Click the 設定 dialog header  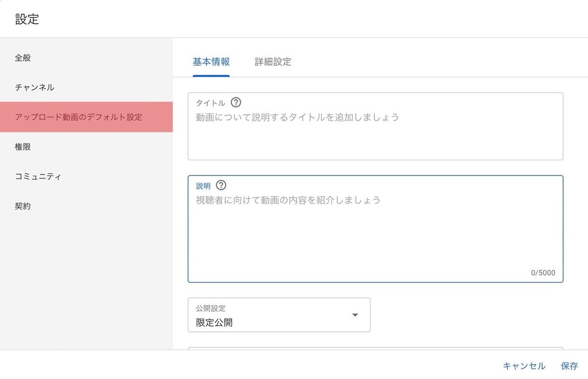tap(26, 19)
